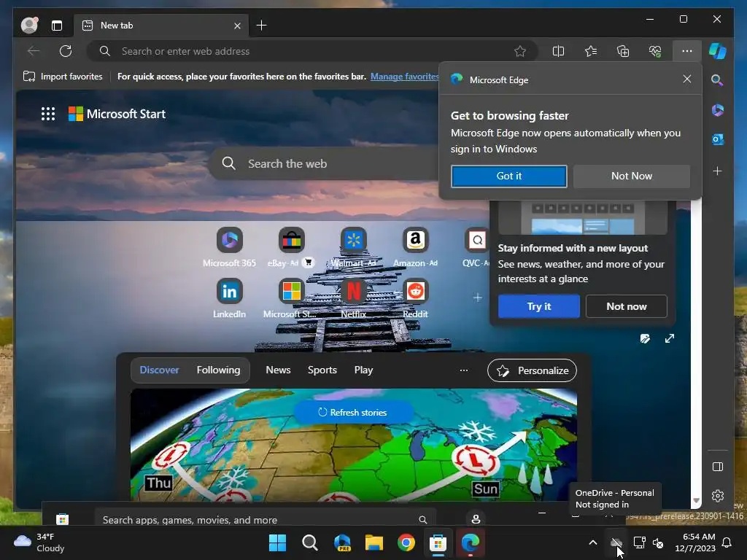This screenshot has width=747, height=560.
Task: Focus the address bar input
Action: [312, 51]
